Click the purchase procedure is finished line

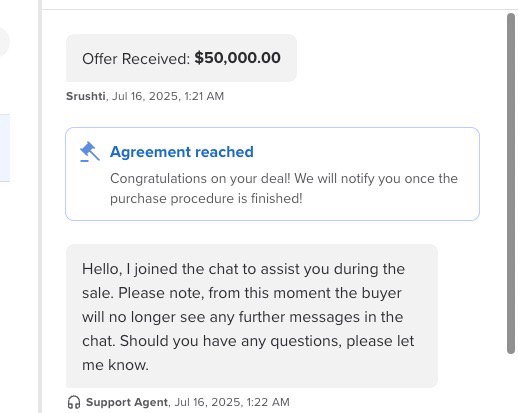(206, 199)
